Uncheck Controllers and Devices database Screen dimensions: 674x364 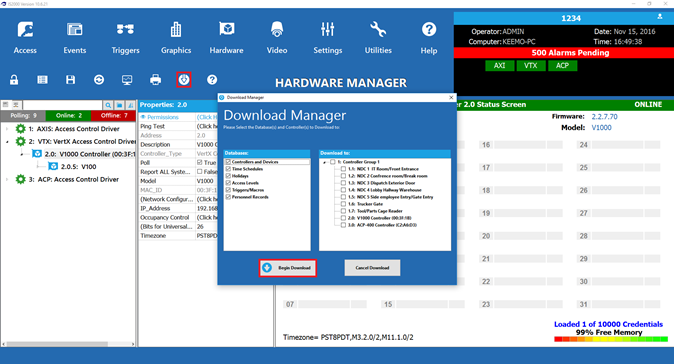228,162
